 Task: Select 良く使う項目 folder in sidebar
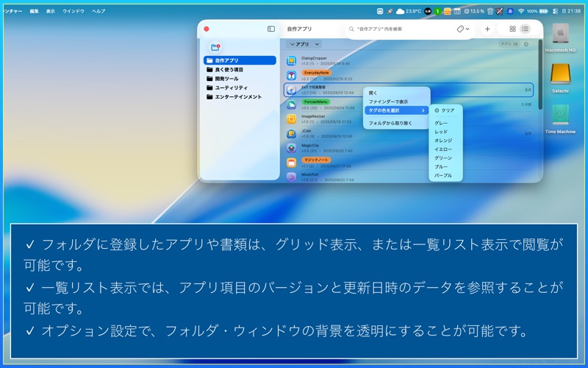[240, 69]
